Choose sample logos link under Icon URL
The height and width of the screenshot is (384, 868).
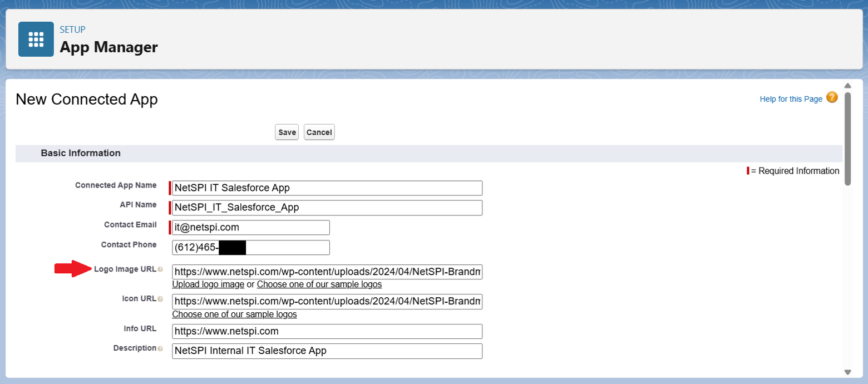pyautogui.click(x=234, y=314)
